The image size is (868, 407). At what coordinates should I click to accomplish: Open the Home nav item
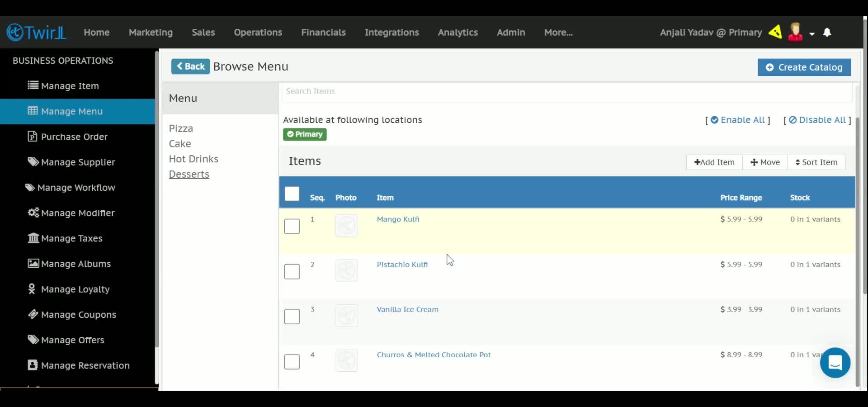(96, 32)
